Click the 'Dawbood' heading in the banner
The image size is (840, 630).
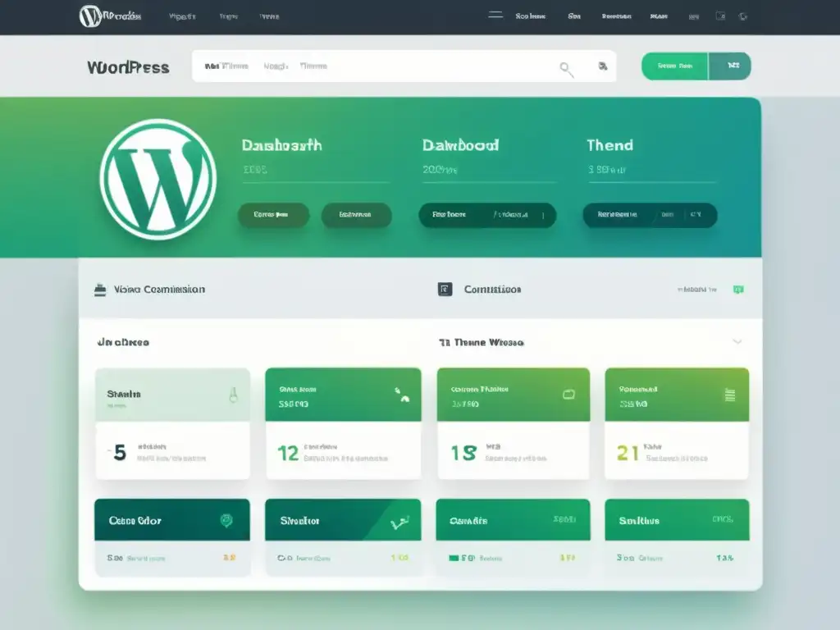(x=461, y=145)
